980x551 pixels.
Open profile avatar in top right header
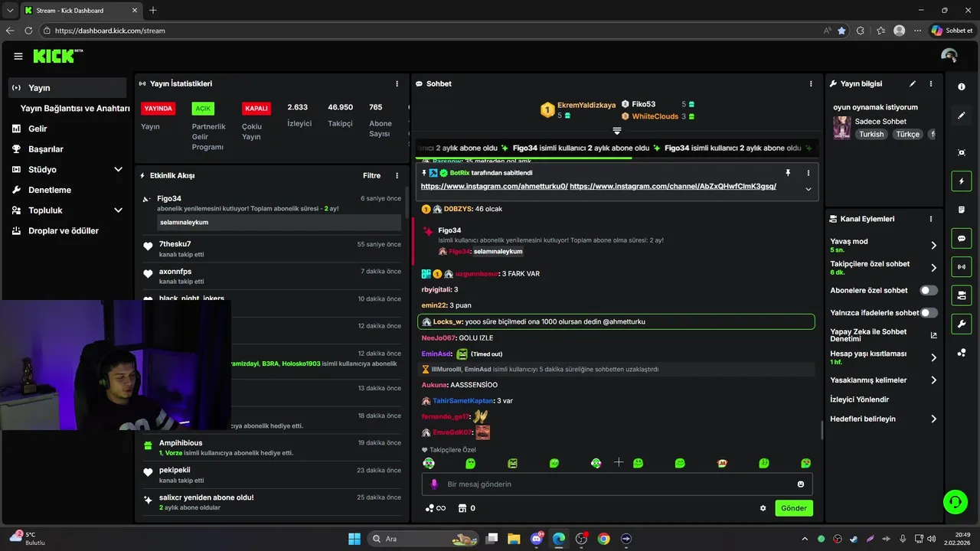coord(949,56)
